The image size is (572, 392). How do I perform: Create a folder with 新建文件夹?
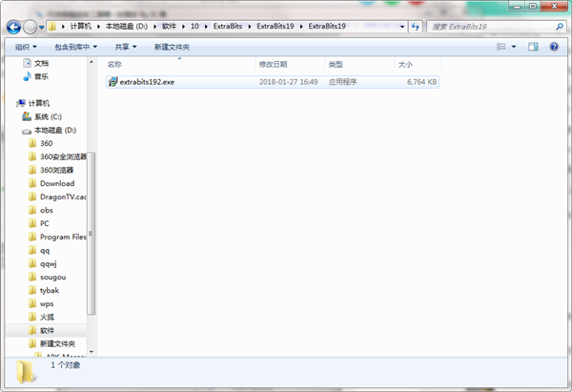(x=172, y=47)
